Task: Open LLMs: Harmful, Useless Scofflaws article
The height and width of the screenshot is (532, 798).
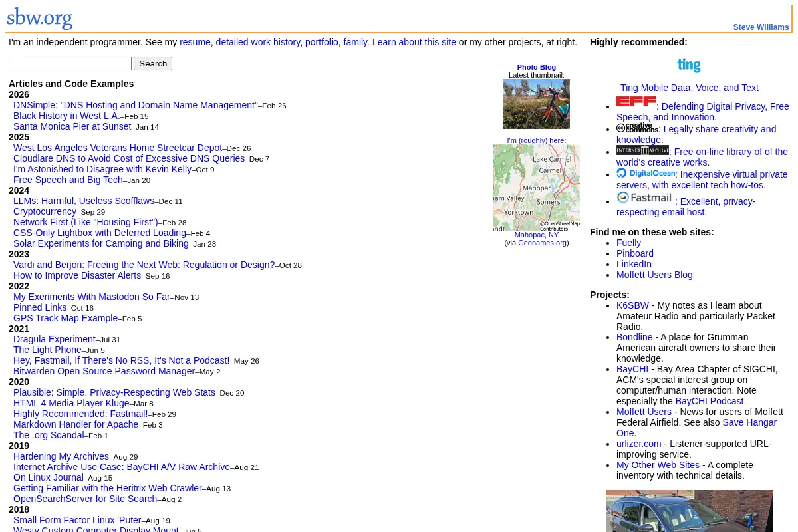Action: (84, 201)
